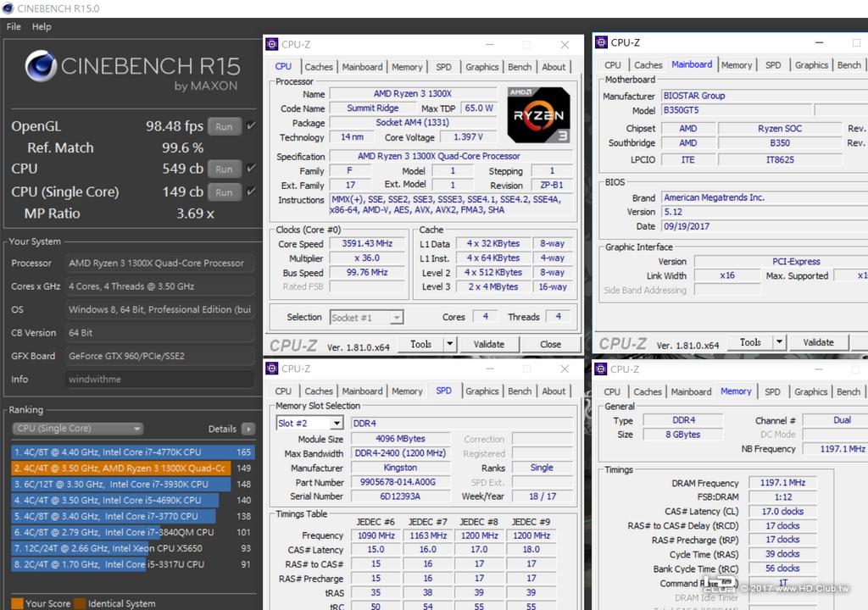Image resolution: width=868 pixels, height=610 pixels.
Task: Click BIOS Date value 09/19/2017
Action: (x=764, y=226)
